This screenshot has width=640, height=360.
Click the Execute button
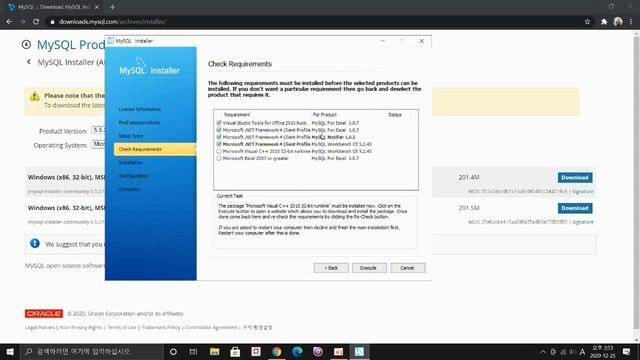coord(369,268)
